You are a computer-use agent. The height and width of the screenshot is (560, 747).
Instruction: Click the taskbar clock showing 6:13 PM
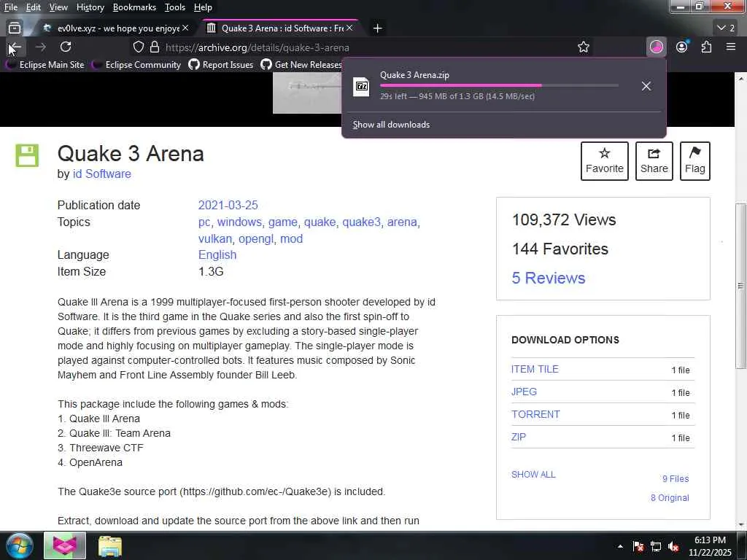point(710,546)
